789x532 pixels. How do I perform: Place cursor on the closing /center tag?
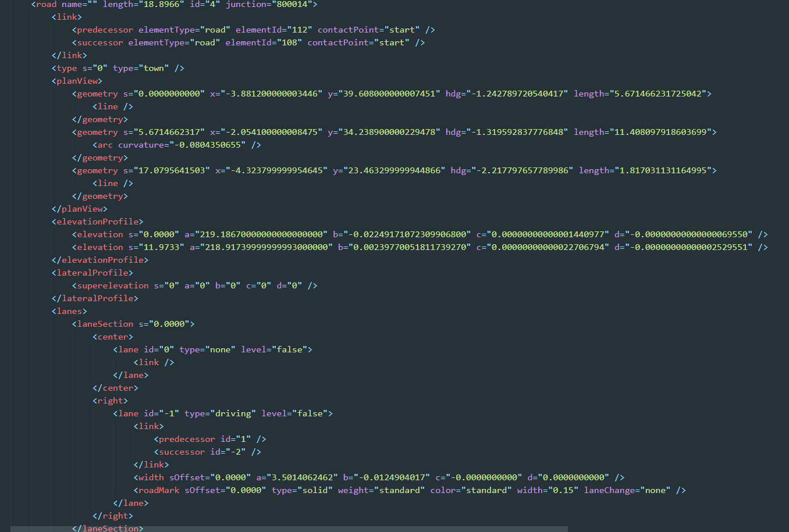coord(115,388)
